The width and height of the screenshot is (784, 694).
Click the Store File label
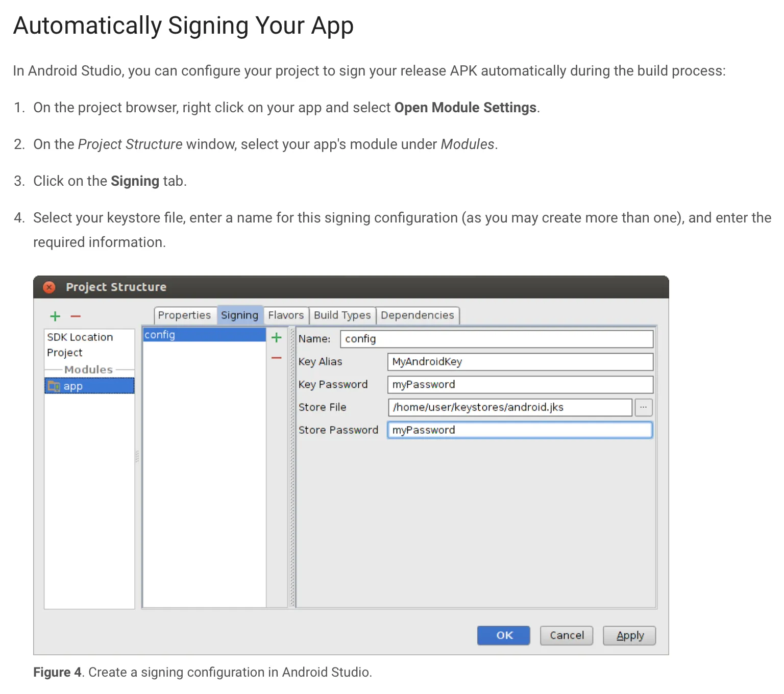pyautogui.click(x=323, y=407)
